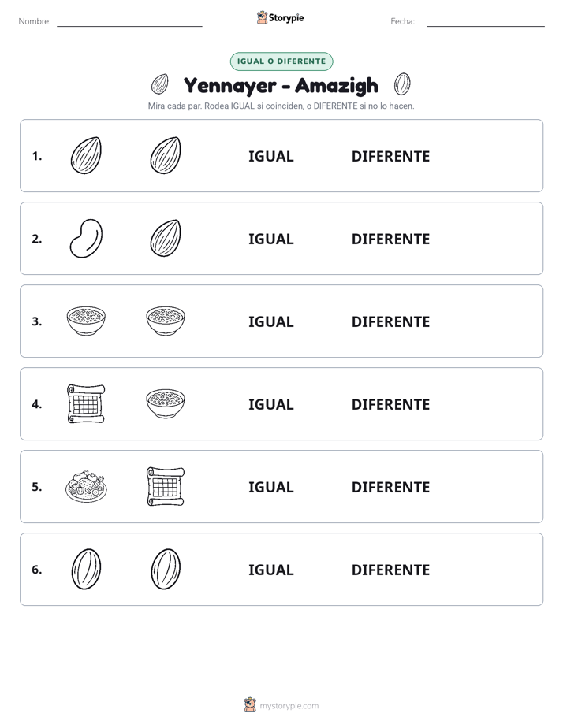Click the IGUAL O DIFERENTE badge

(281, 61)
